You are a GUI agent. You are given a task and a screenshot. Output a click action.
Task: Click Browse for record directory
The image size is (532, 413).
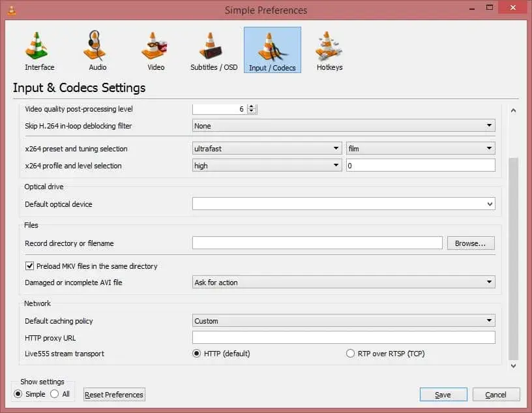(x=471, y=243)
